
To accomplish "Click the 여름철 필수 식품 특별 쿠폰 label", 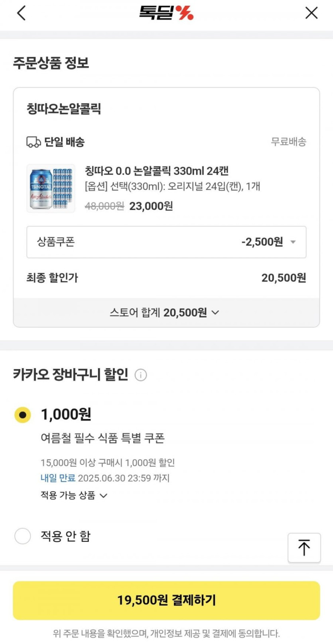I will click(x=102, y=438).
